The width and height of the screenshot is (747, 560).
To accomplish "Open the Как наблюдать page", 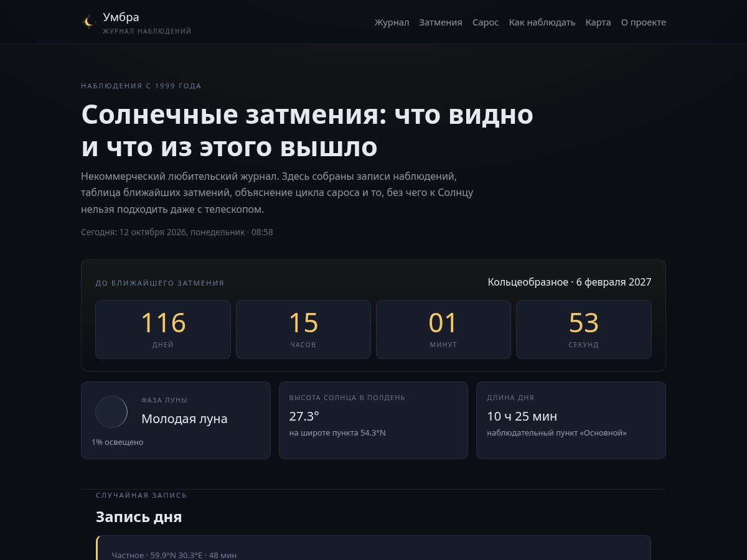I will [x=542, y=22].
